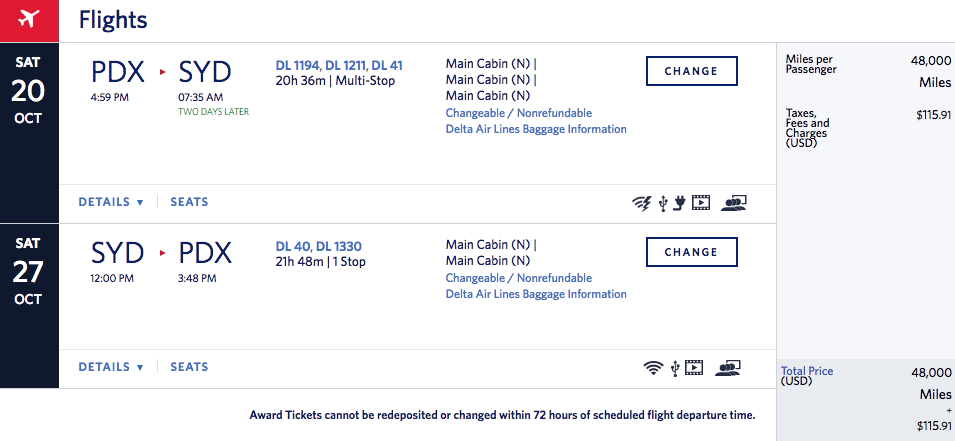This screenshot has width=955, height=441.
Task: Open SEATS for the October 27 flight
Action: 189,367
